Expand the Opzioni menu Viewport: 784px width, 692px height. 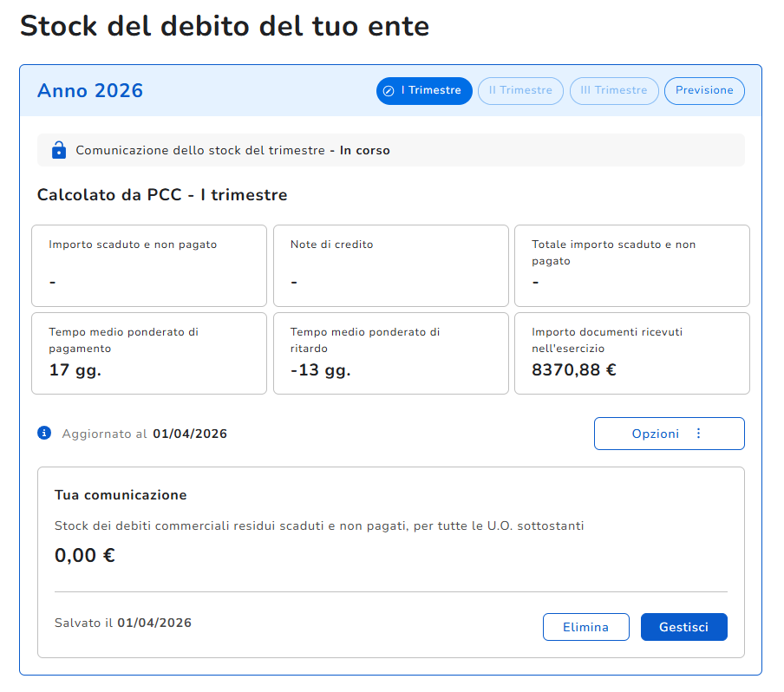pyautogui.click(x=669, y=434)
